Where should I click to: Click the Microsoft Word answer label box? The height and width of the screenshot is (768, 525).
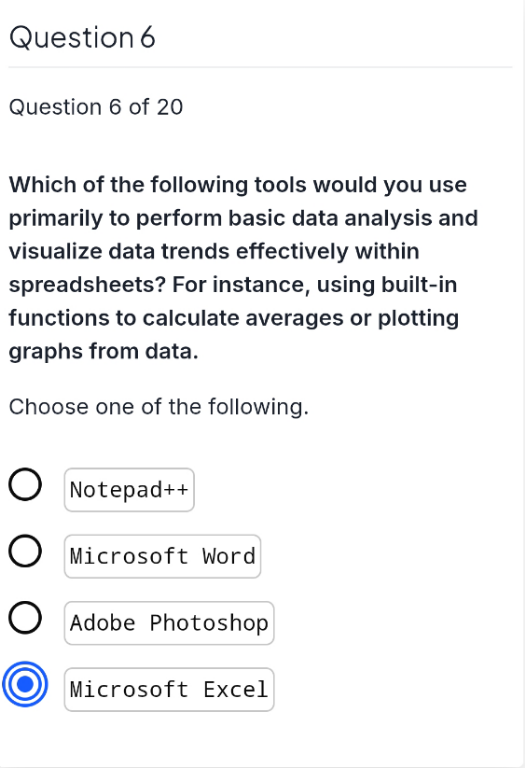tap(163, 556)
